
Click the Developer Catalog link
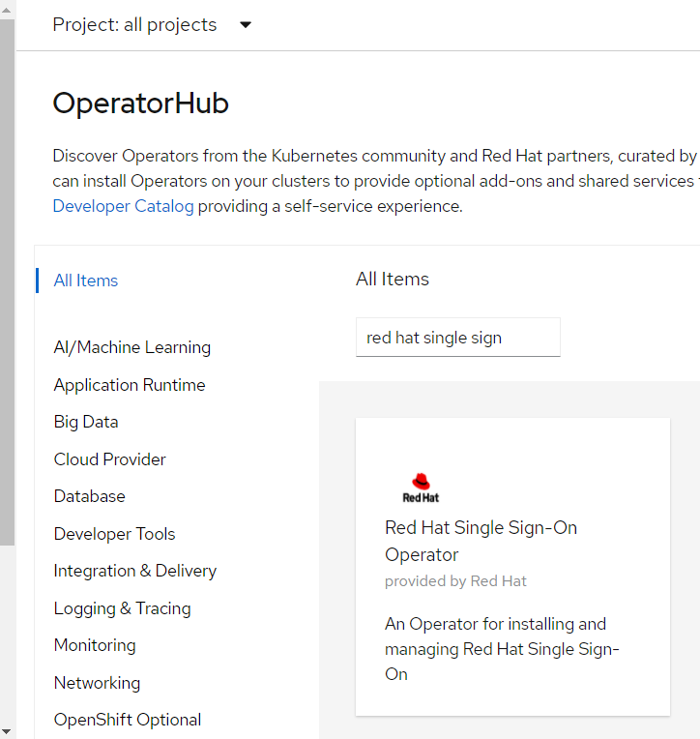click(123, 206)
